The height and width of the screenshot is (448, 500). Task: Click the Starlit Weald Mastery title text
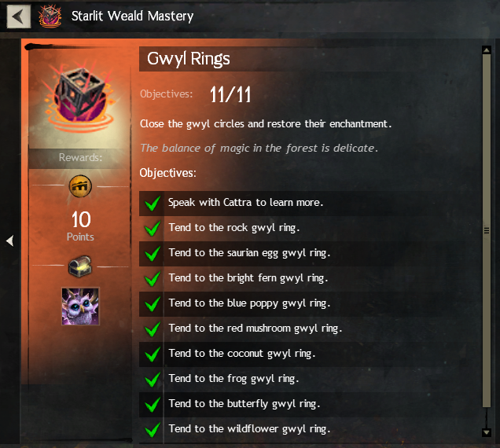pos(132,17)
